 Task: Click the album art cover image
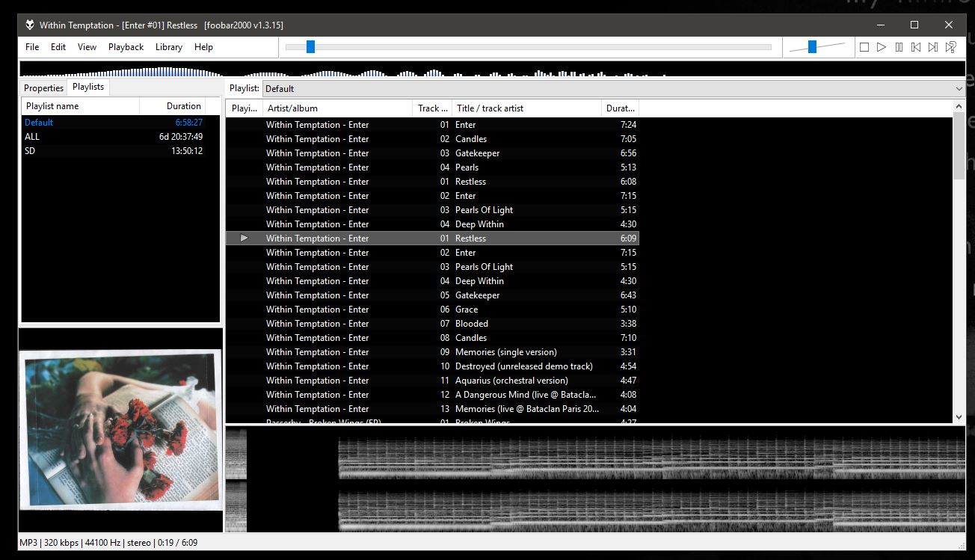tap(120, 430)
